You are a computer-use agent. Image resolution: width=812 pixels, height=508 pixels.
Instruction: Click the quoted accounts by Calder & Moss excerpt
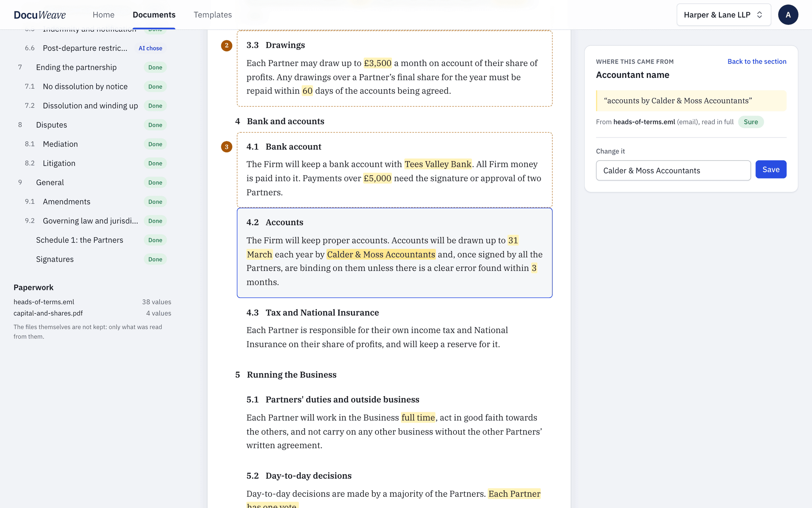[x=691, y=101]
